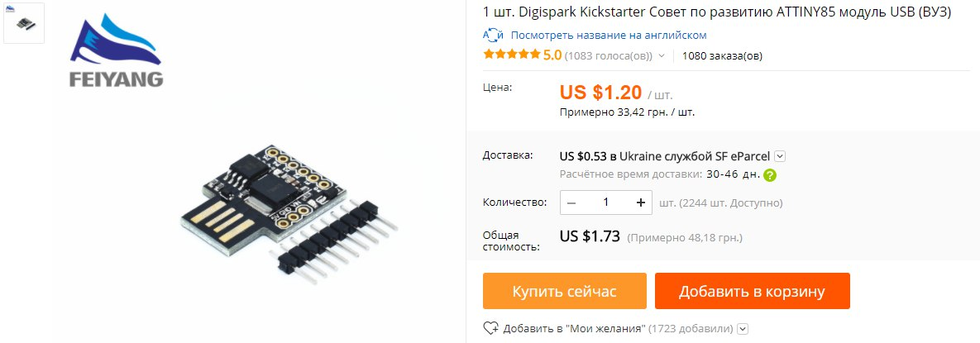
Task: Select the small product thumbnail image
Action: (24, 23)
